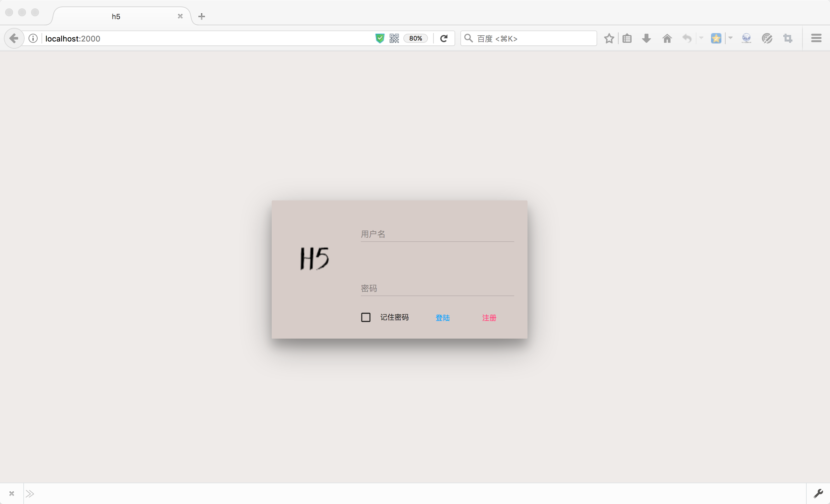Open the QR code extension icon
Screen dimensions: 830x504
tap(394, 38)
